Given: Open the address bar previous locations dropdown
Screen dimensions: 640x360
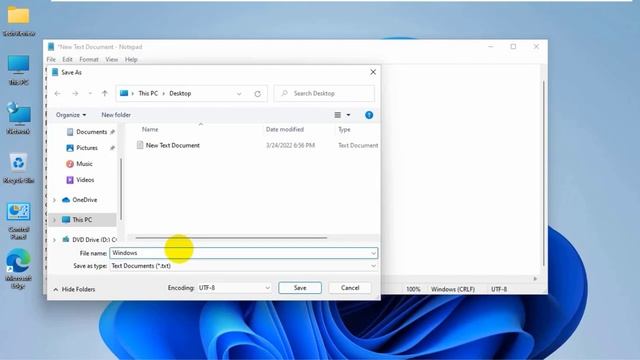Looking at the screenshot, I should click(239, 94).
